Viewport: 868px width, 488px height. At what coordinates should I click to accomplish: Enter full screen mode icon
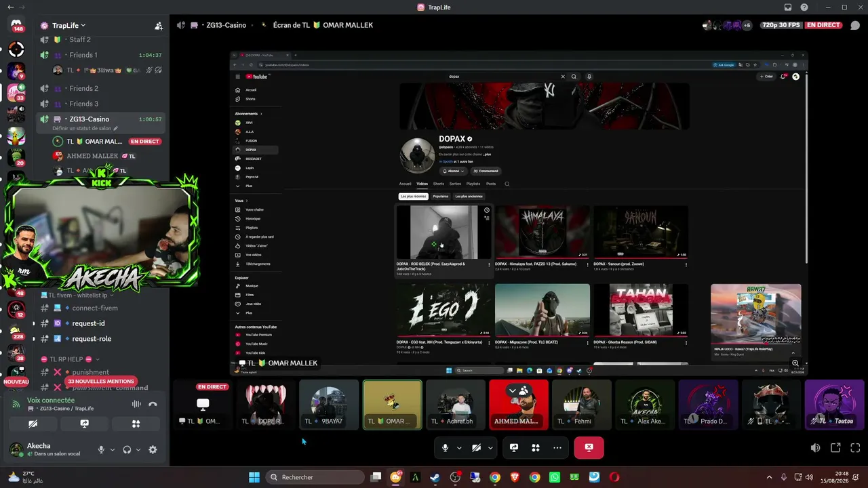pos(855,447)
